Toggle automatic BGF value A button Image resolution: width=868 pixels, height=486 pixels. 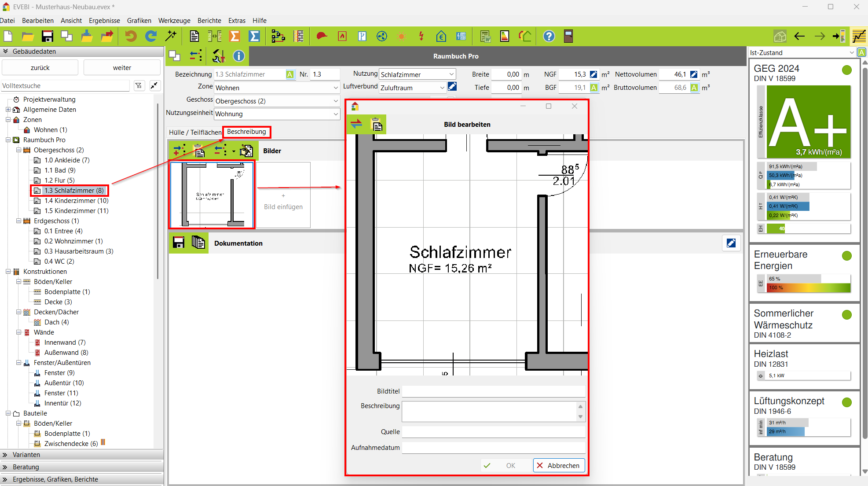(x=593, y=88)
